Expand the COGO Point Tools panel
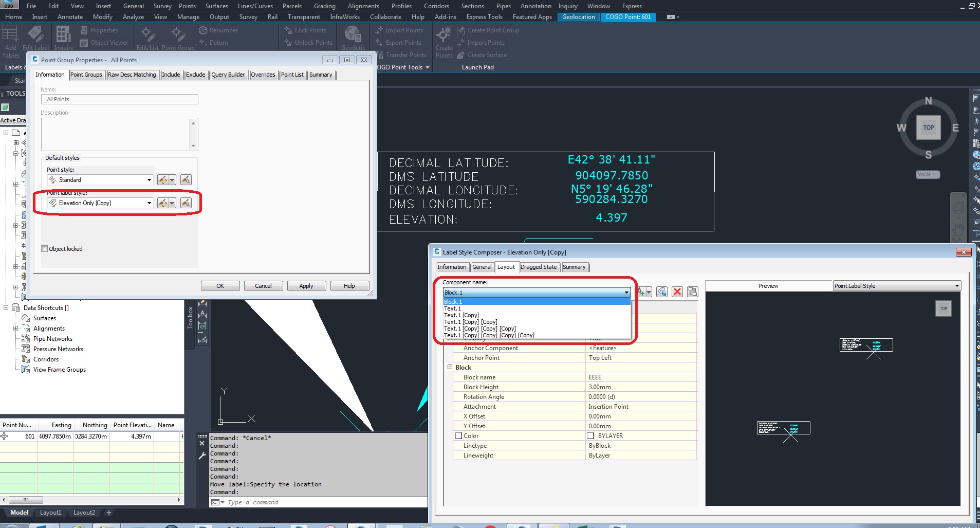 427,67
